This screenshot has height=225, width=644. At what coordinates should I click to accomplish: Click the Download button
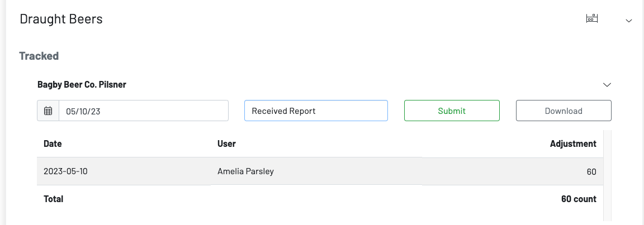(563, 111)
